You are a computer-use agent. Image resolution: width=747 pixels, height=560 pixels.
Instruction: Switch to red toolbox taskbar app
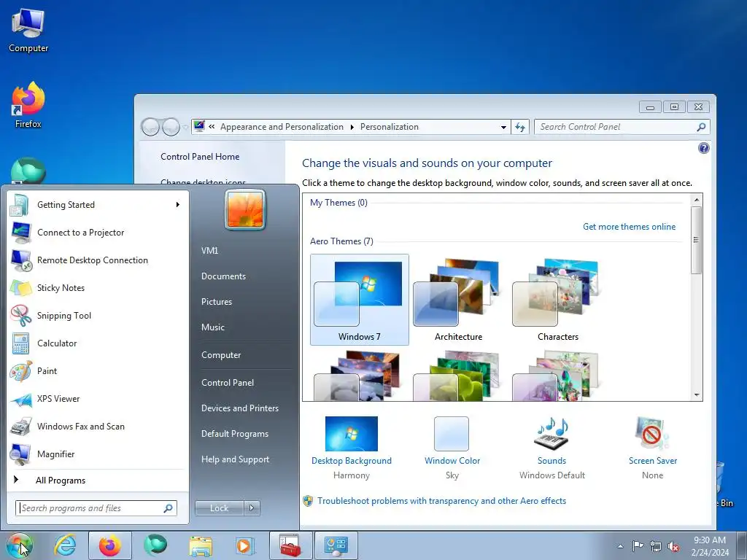290,545
